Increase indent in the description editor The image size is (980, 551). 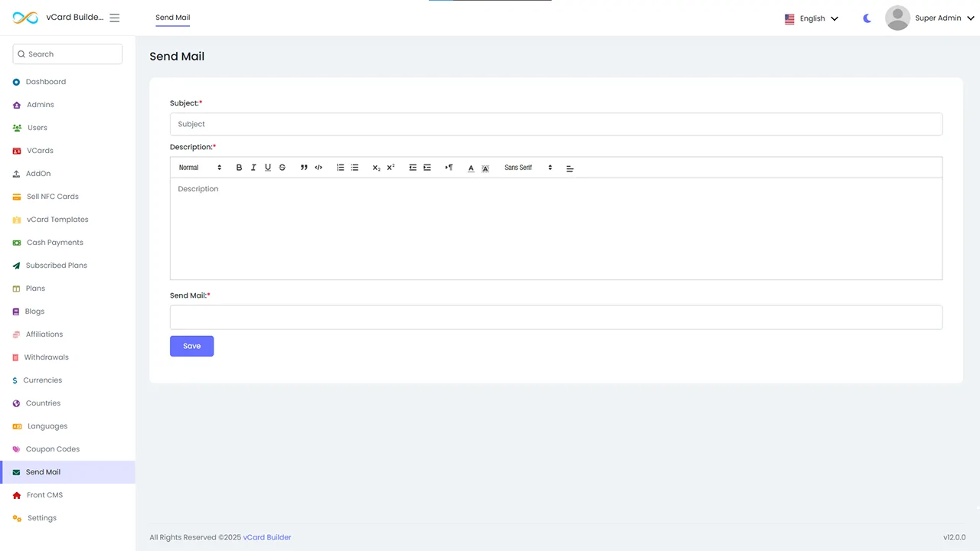427,168
